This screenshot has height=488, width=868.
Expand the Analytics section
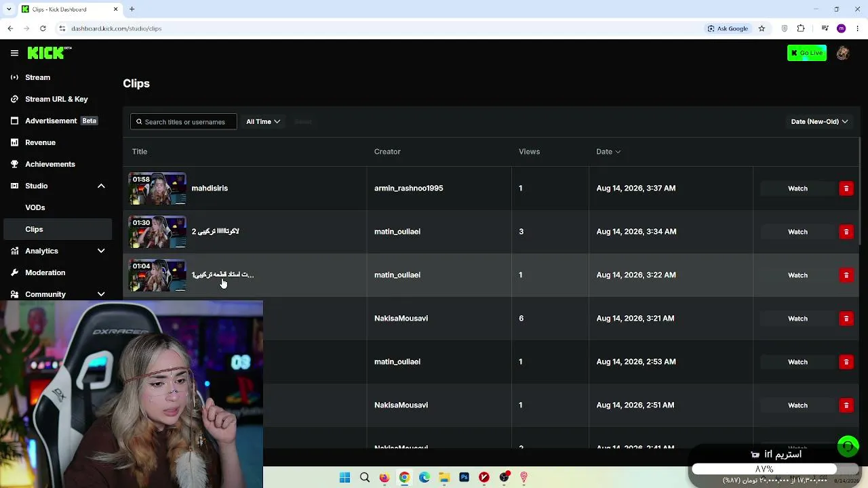(x=101, y=251)
